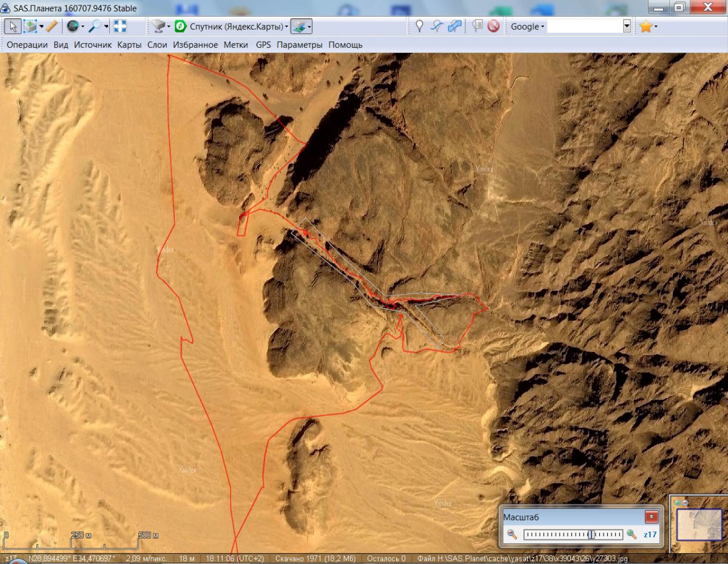Image resolution: width=728 pixels, height=564 pixels.
Task: Expand the overlay layers dropdown arrow
Action: [309, 26]
